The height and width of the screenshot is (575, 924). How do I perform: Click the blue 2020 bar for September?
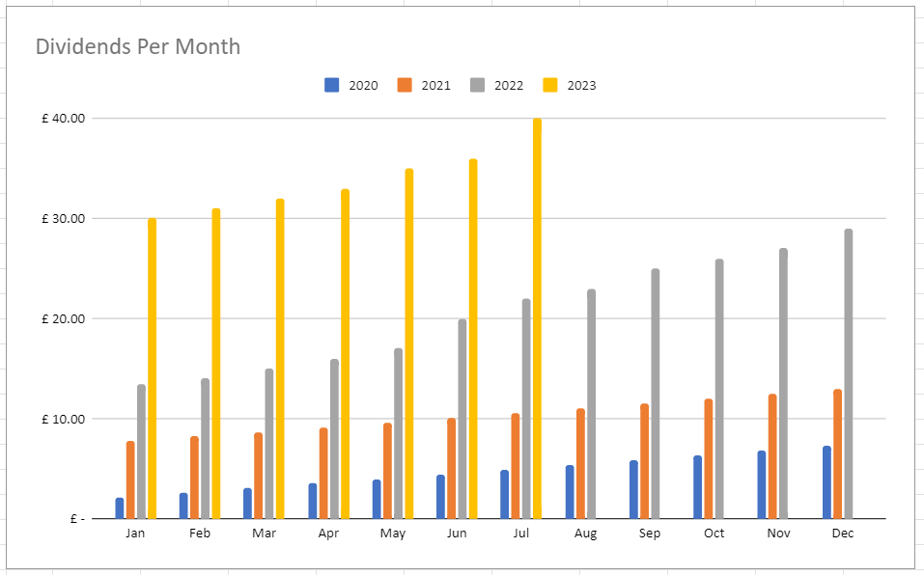coord(633,490)
